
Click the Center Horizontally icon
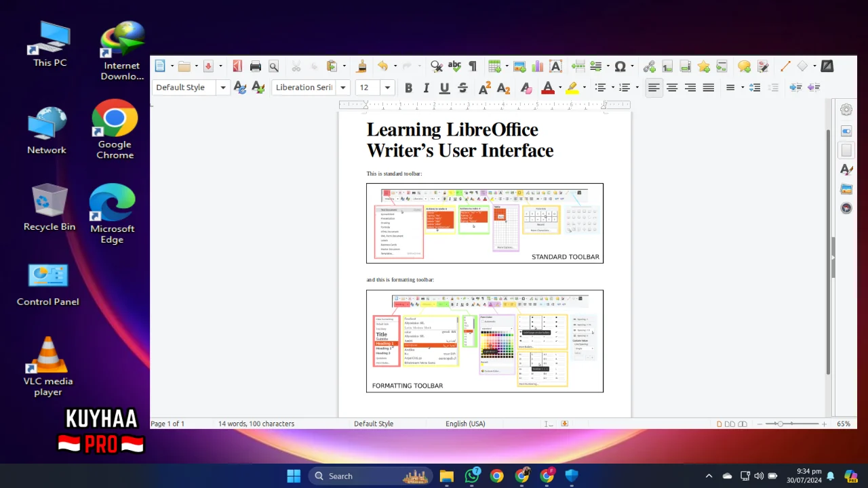pos(672,87)
